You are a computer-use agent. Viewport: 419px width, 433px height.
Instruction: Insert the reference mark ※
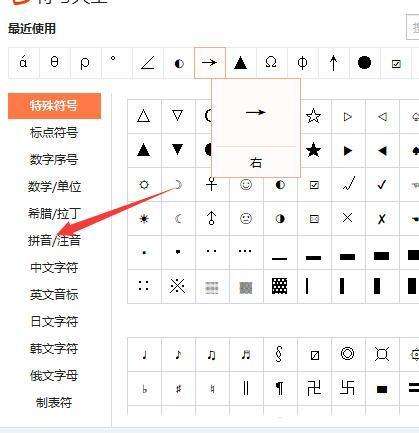(178, 286)
